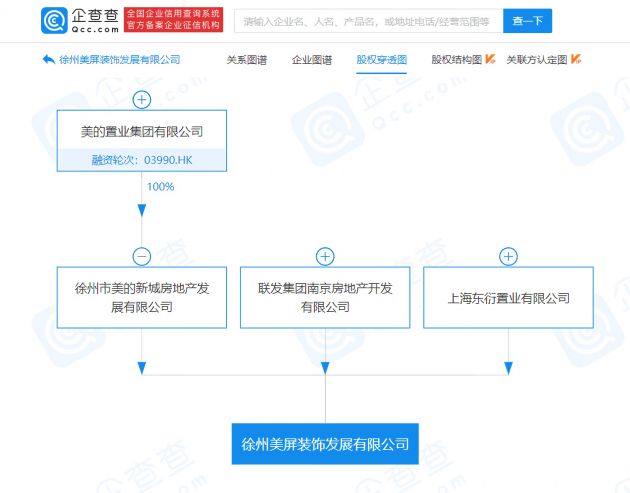Open the 股权结构图 tab
The image size is (630, 493).
tap(456, 60)
